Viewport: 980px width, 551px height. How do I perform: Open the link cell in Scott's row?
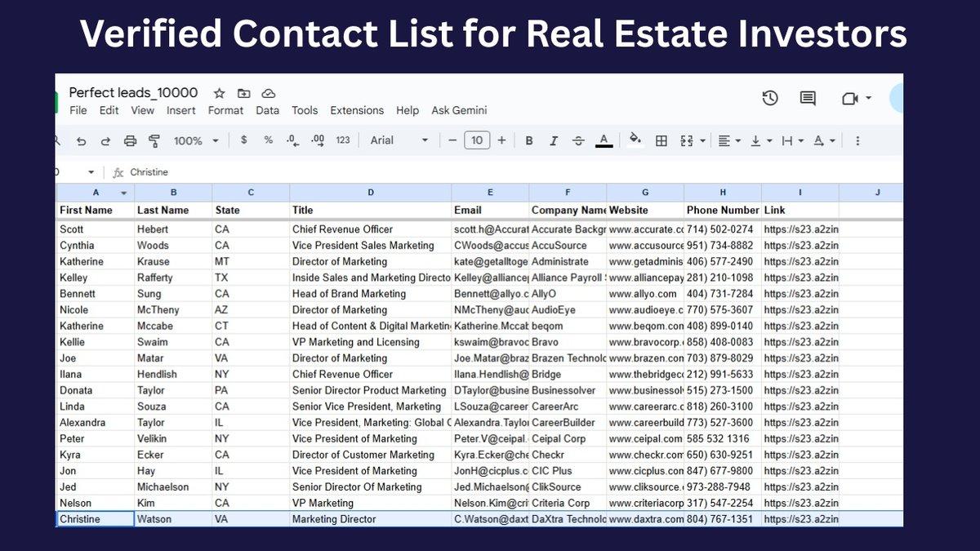click(800, 229)
